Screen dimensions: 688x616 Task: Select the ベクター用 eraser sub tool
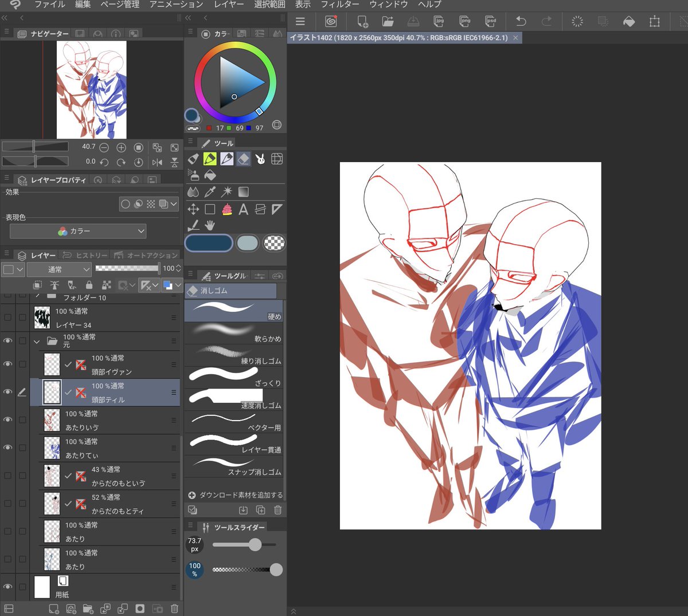tap(234, 421)
